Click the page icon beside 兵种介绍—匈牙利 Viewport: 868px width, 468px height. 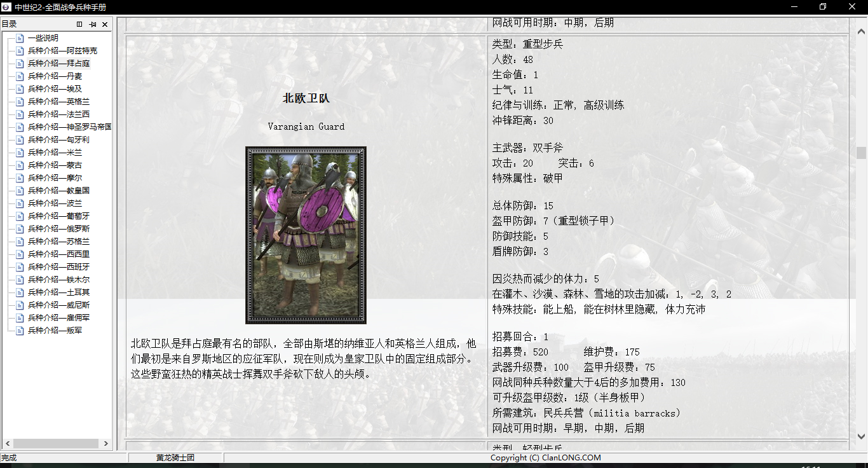coord(20,140)
